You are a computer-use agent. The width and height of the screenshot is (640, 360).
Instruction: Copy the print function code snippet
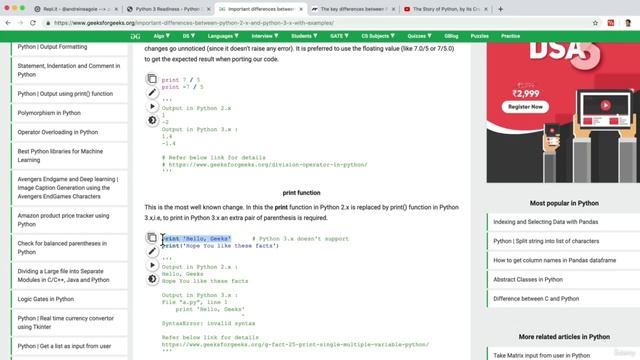152,237
